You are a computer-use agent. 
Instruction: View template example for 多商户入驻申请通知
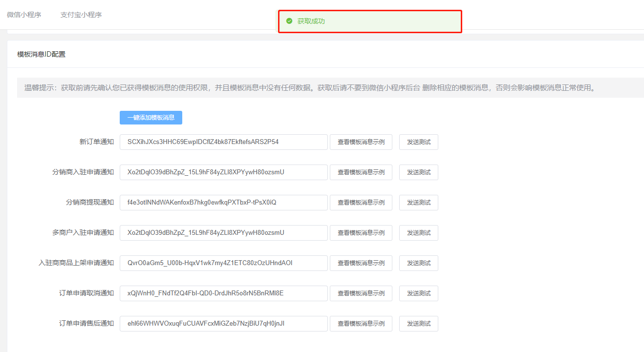[361, 233]
